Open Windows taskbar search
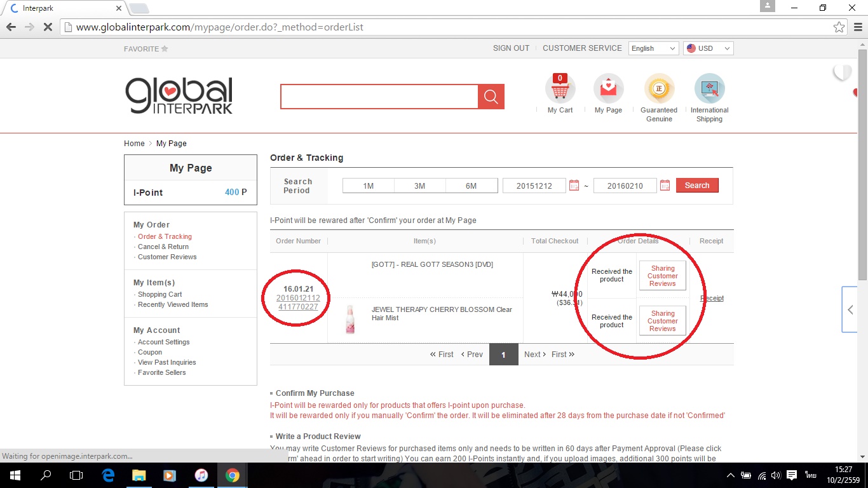The width and height of the screenshot is (868, 488). tap(46, 475)
